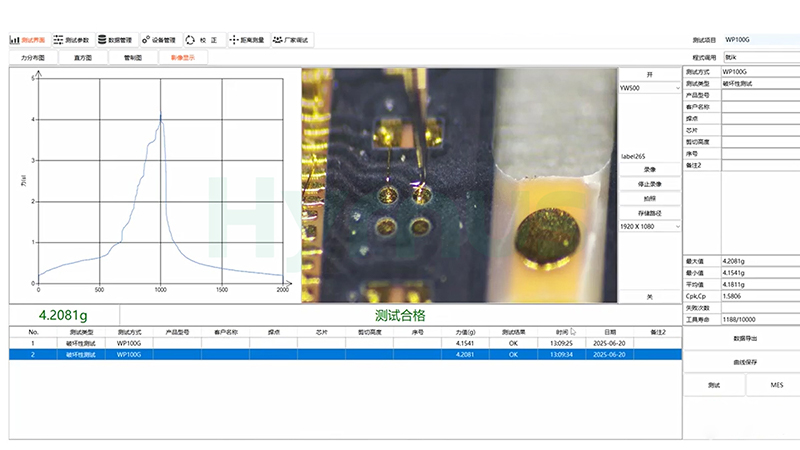Click the 13:09:34 time cell
800x450 pixels.
561,355
